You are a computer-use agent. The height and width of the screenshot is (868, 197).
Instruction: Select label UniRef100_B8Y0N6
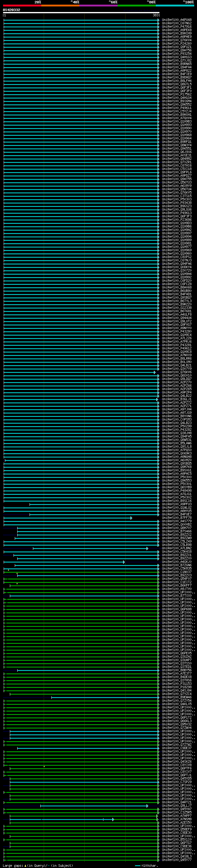point(177,416)
